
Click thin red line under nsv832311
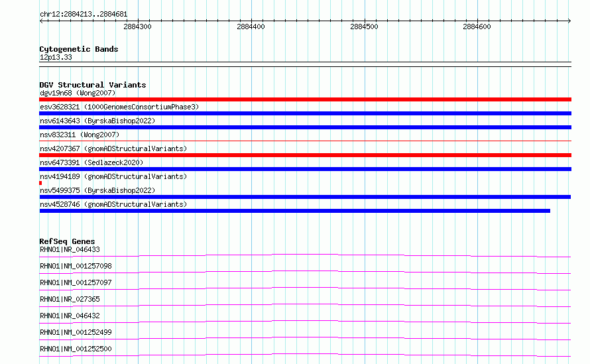click(305, 141)
